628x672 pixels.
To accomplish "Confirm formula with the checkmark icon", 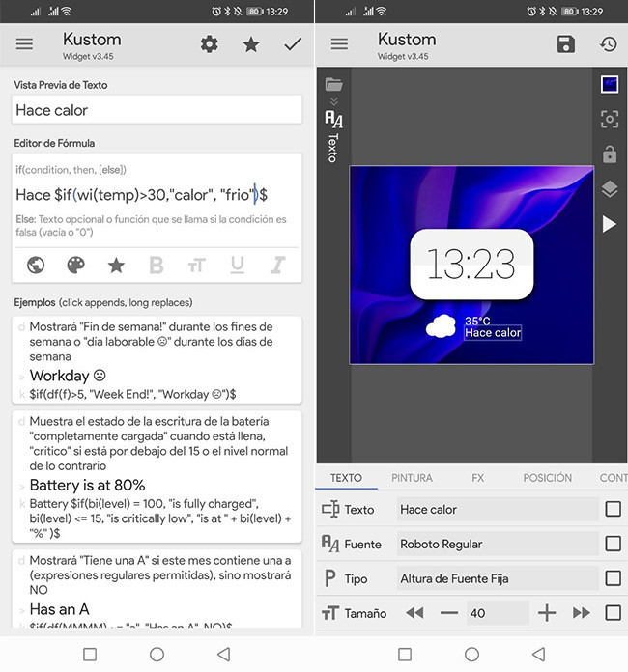I will coord(293,44).
